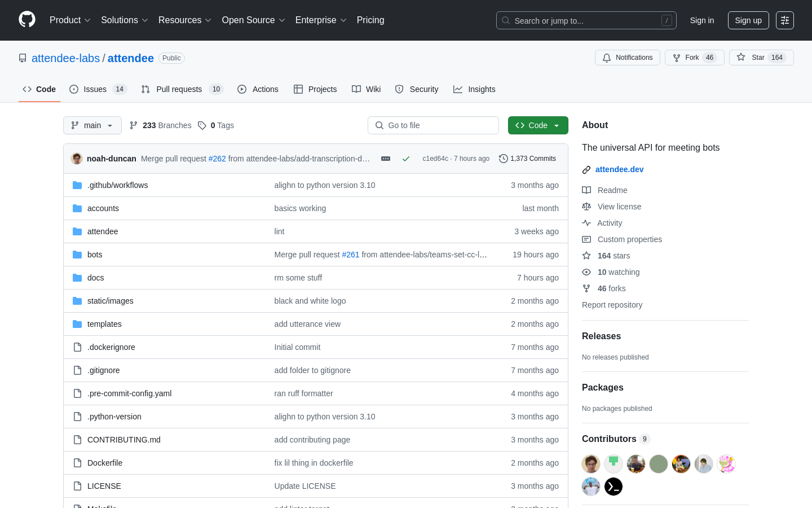
Task: Click the folder icon for bots
Action: coord(77,255)
